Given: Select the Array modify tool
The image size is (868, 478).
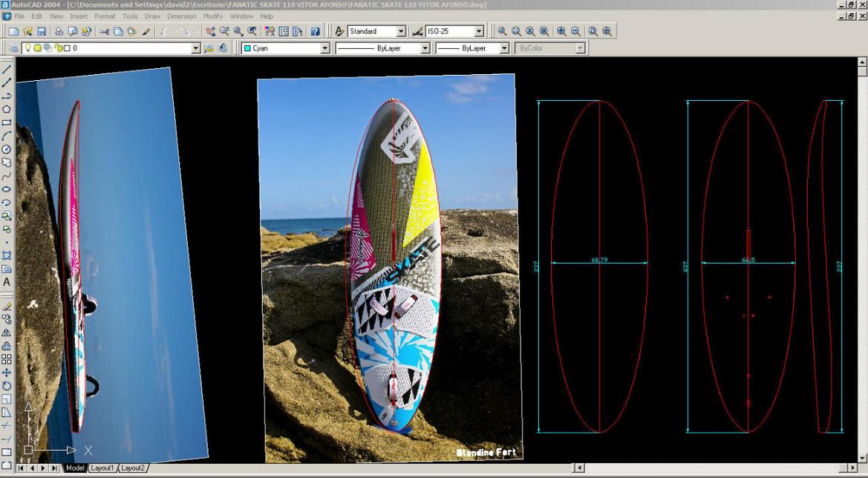Looking at the screenshot, I should tap(7, 359).
